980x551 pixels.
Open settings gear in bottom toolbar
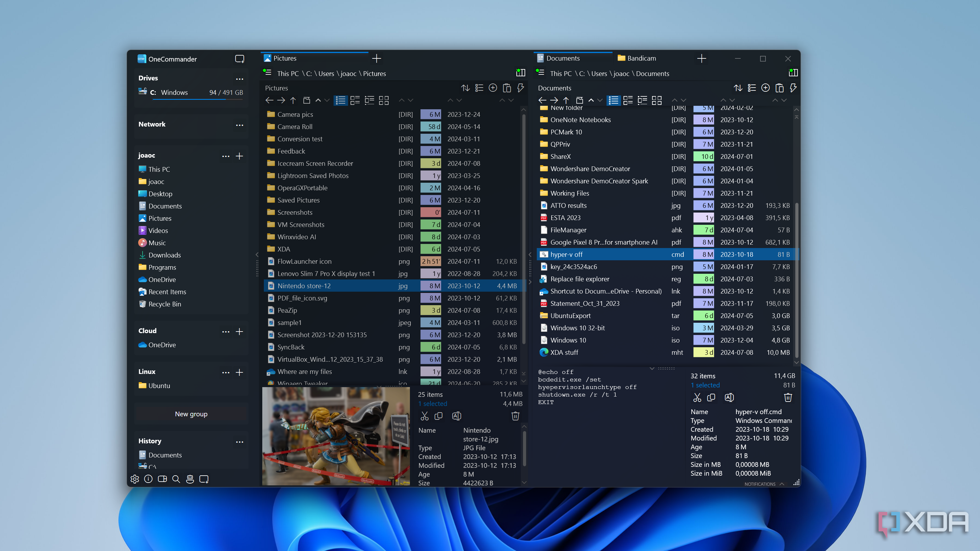135,479
